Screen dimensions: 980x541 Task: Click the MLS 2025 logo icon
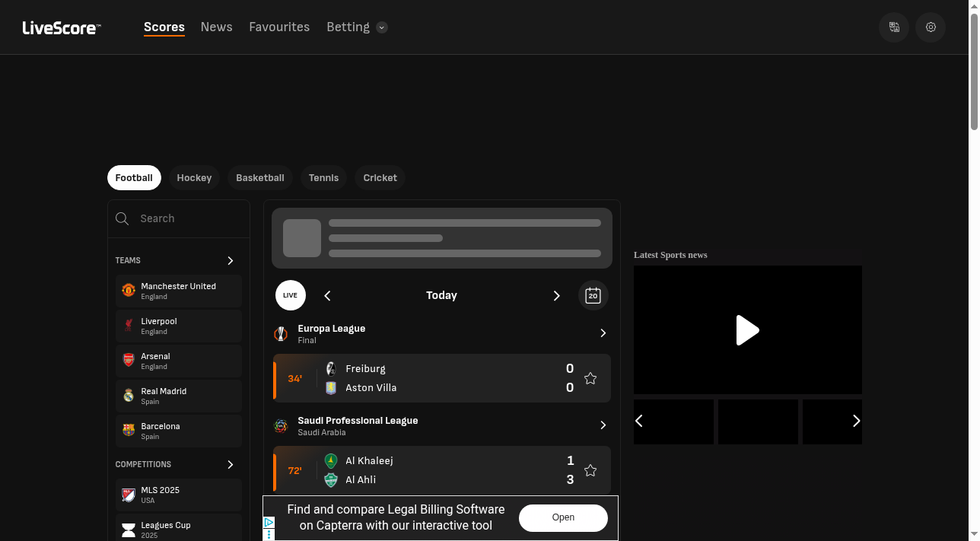click(x=129, y=495)
